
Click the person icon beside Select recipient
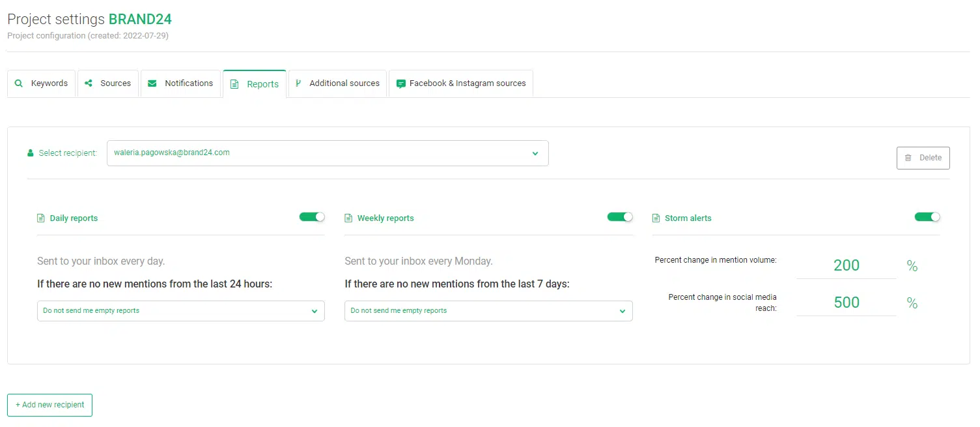pos(31,153)
